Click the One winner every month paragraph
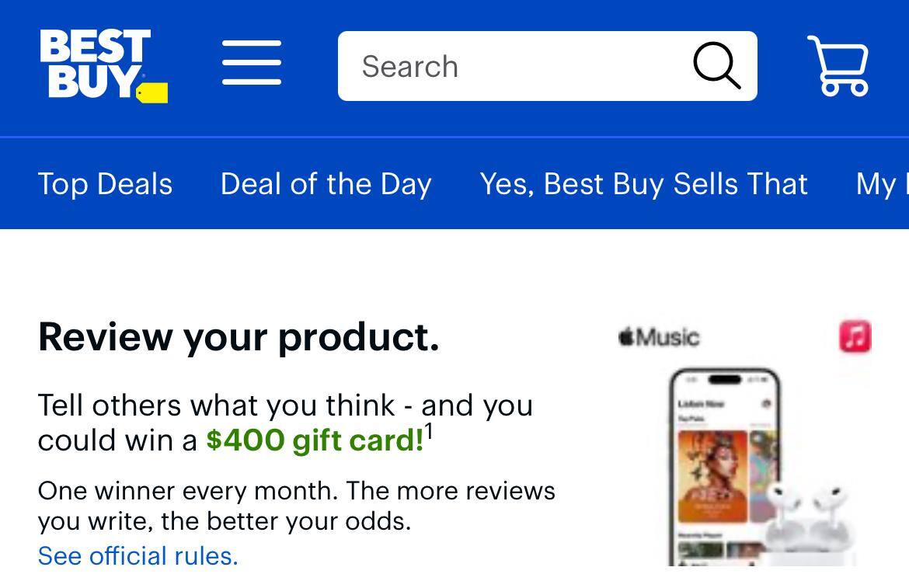The height and width of the screenshot is (588, 909). [x=296, y=506]
